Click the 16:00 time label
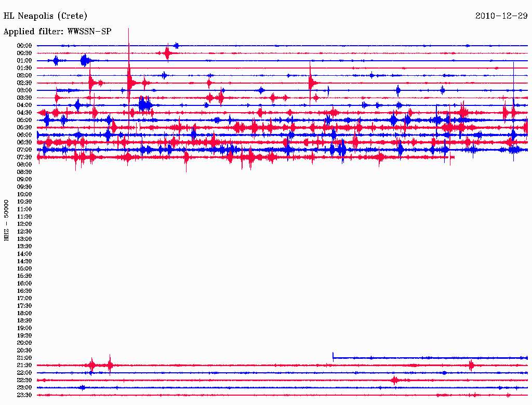This screenshot has width=532, height=405. coord(24,283)
